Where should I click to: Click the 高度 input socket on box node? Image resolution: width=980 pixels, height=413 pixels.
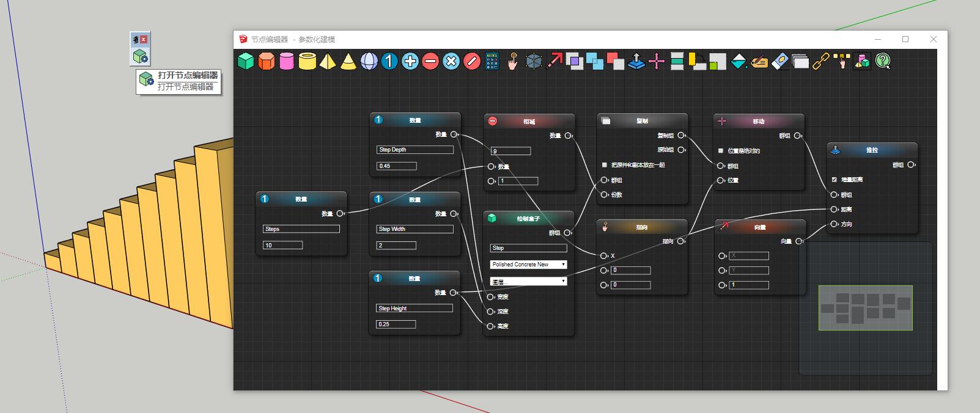click(491, 326)
